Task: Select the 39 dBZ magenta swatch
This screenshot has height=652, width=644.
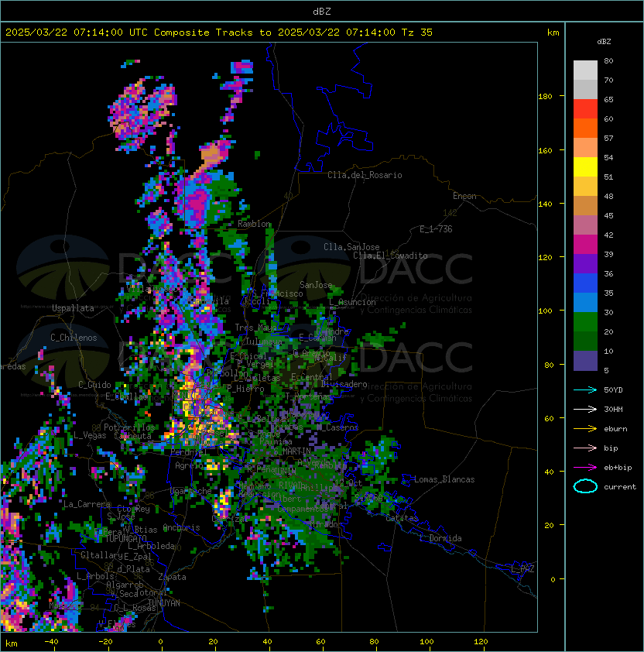Action: click(585, 245)
